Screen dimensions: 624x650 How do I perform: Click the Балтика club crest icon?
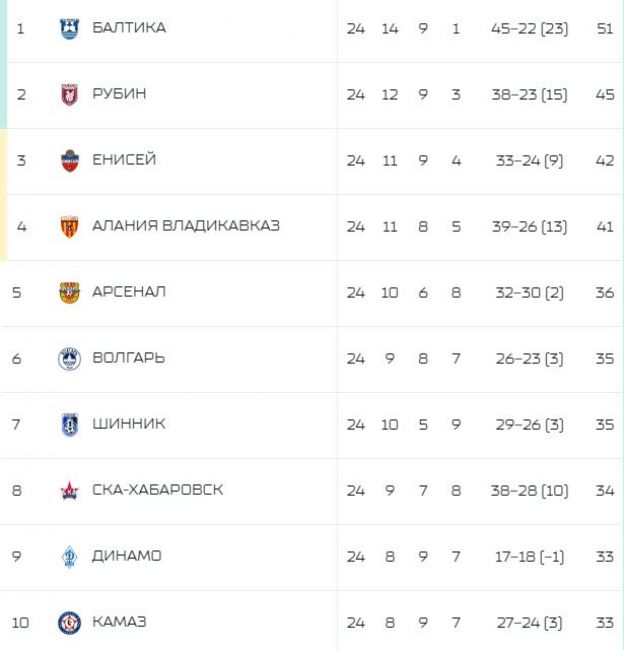69,29
